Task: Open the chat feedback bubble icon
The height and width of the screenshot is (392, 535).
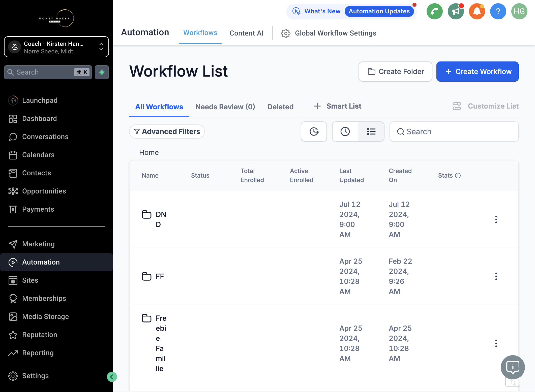Action: click(513, 367)
